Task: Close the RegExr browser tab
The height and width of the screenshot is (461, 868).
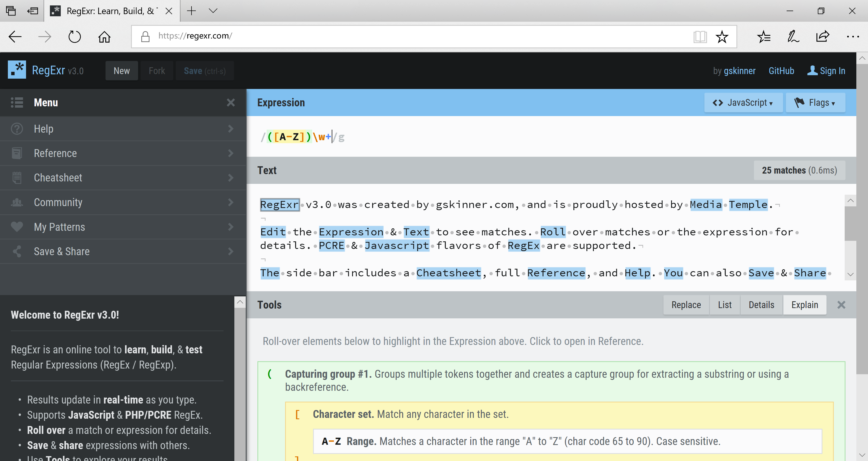Action: pyautogui.click(x=169, y=11)
